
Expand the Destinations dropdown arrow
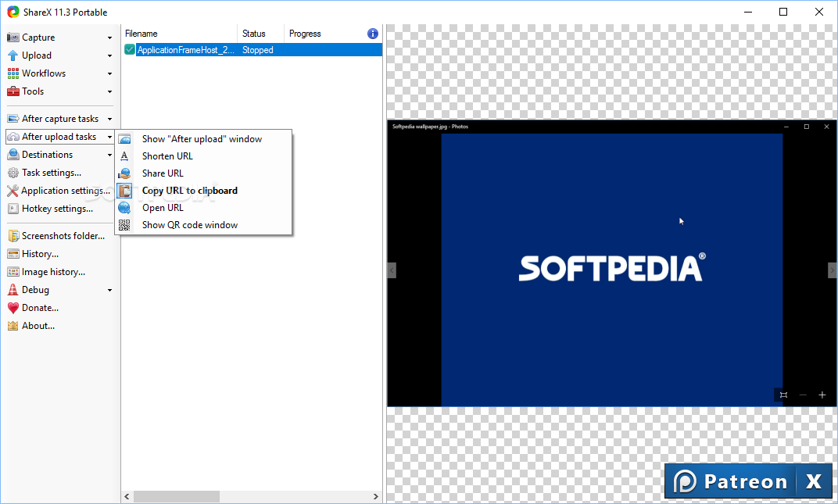[109, 155]
